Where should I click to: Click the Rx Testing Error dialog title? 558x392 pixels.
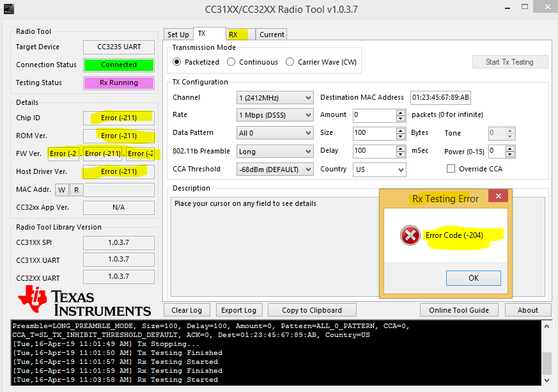446,199
